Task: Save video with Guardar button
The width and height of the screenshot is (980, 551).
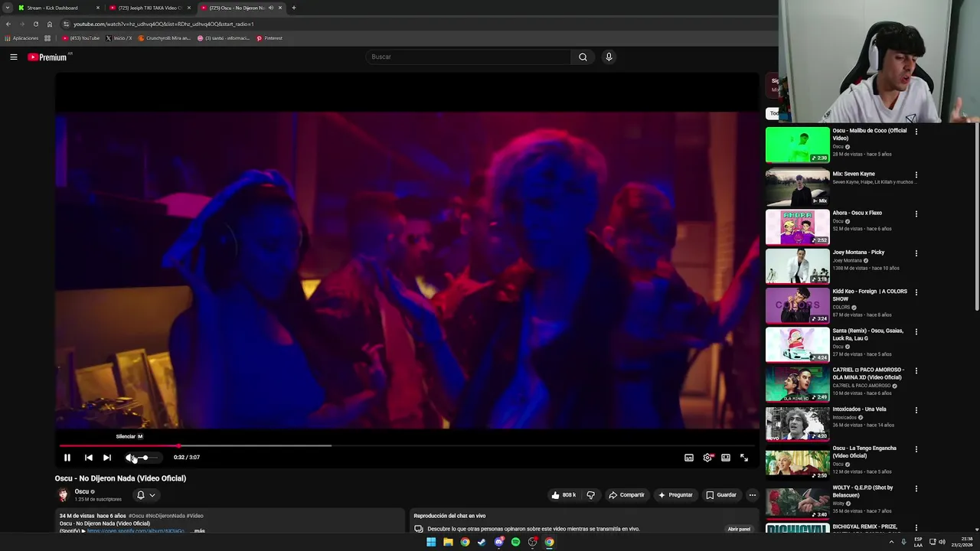Action: click(x=721, y=495)
